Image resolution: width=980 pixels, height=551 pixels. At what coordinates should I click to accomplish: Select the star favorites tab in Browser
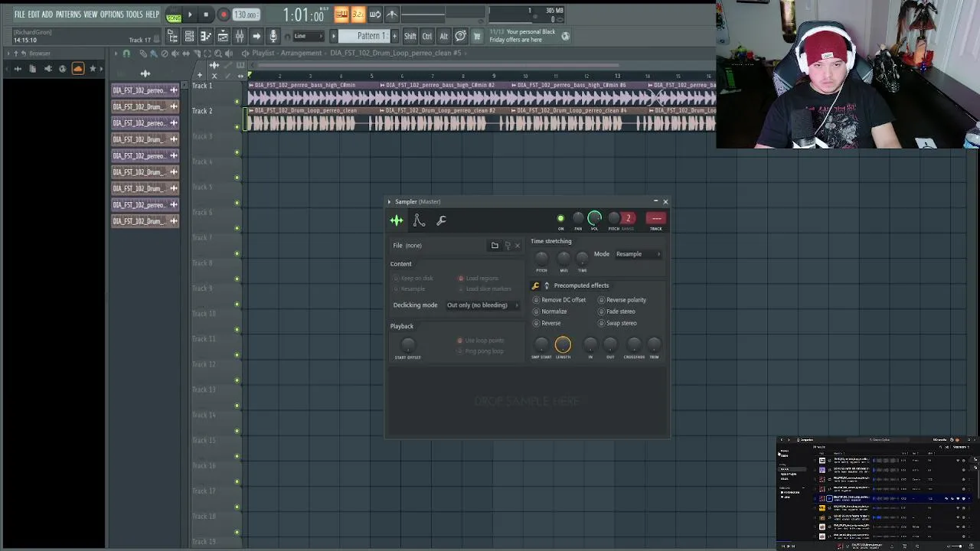(x=93, y=69)
